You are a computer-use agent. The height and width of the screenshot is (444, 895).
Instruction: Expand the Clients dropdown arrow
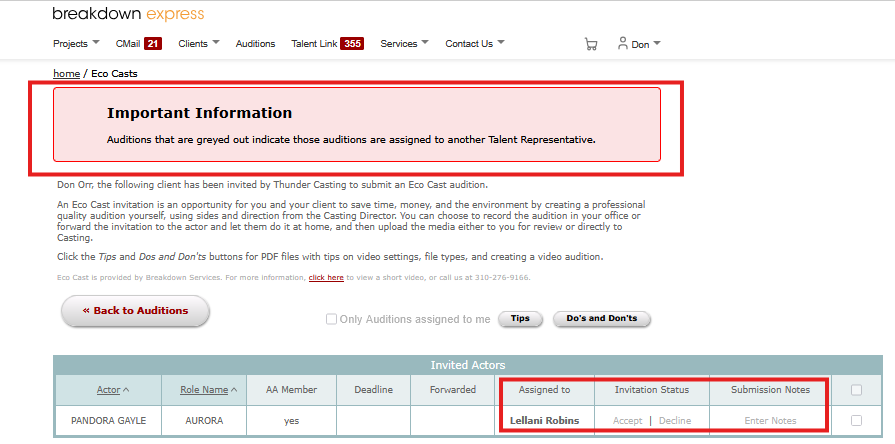[216, 42]
